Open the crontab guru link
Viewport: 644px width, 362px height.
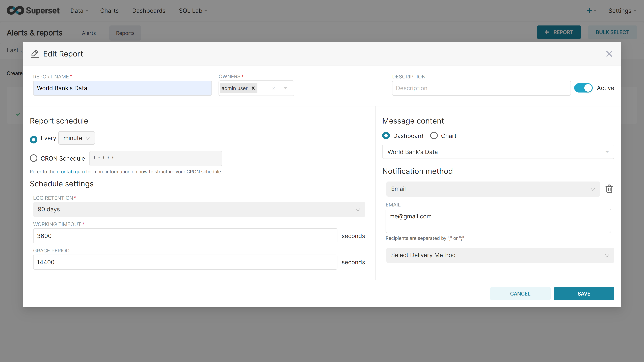(70, 172)
